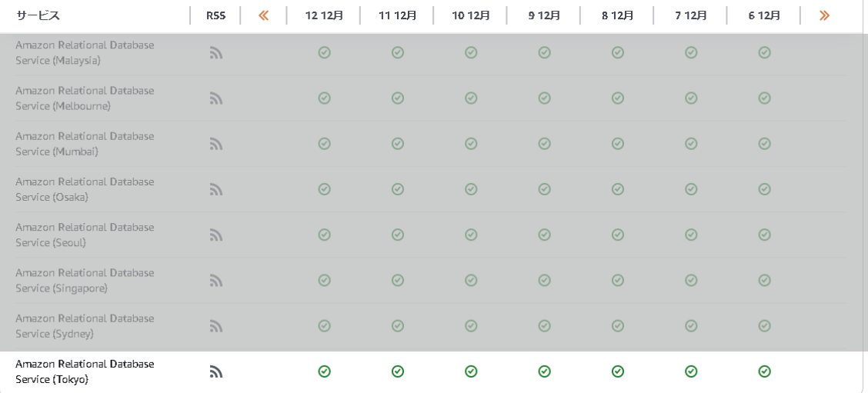Select the RSS column header
This screenshot has width=868, height=393.
[x=216, y=15]
